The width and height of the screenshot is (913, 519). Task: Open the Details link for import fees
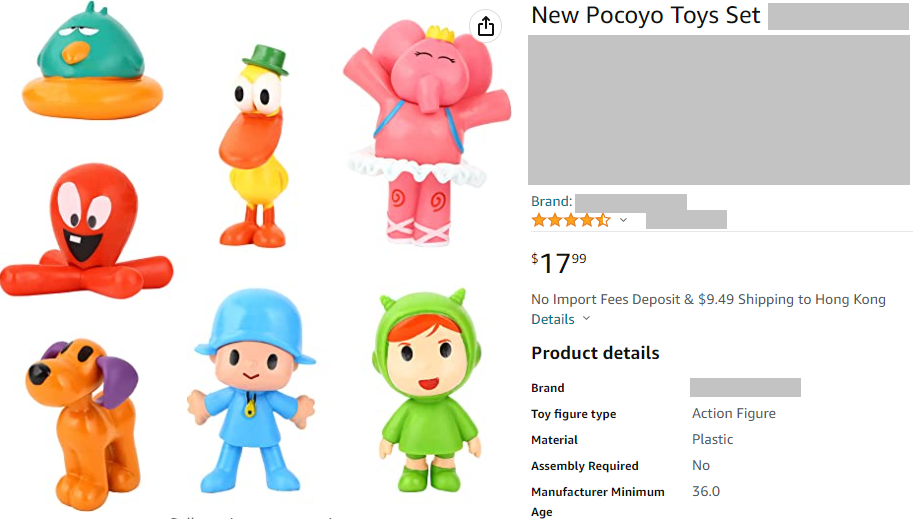click(x=553, y=319)
